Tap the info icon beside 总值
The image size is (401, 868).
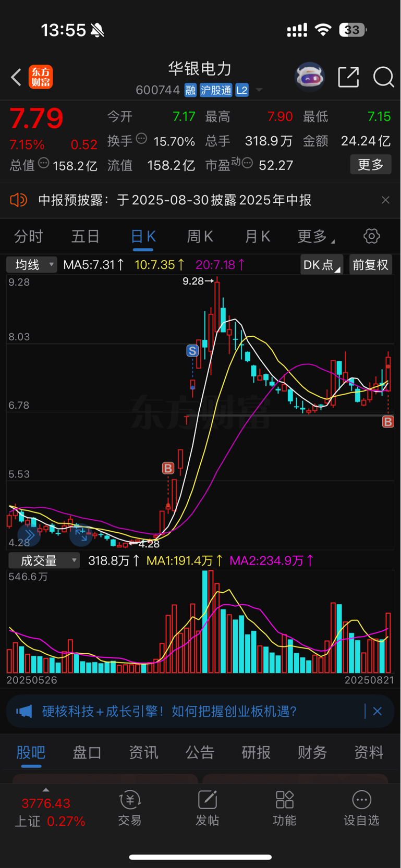coord(44,163)
